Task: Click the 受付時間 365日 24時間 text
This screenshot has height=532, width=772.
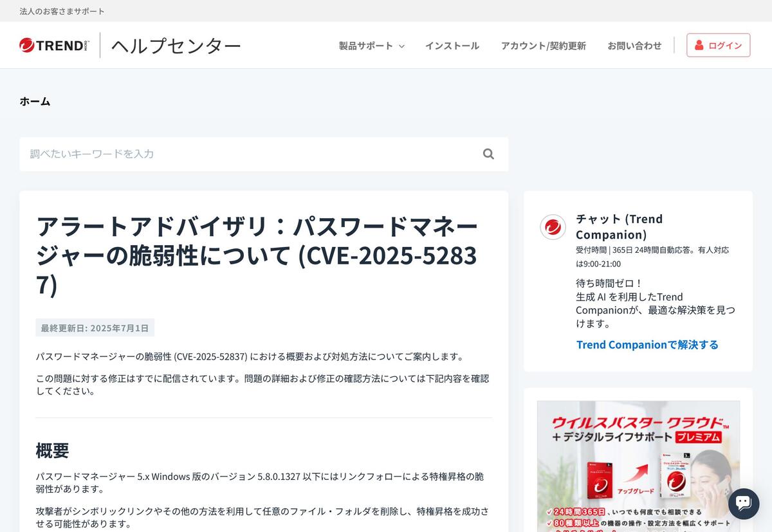Action: (652, 257)
